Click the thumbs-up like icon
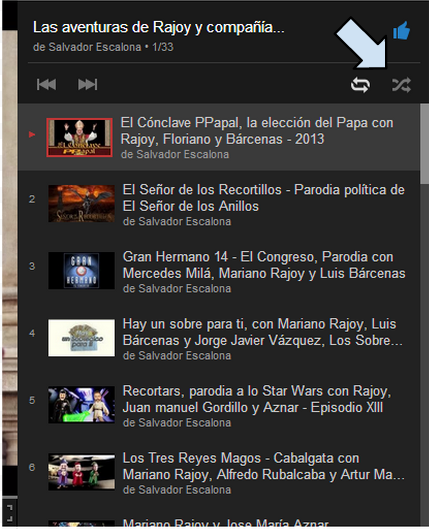This screenshot has height=529, width=429. (x=401, y=30)
